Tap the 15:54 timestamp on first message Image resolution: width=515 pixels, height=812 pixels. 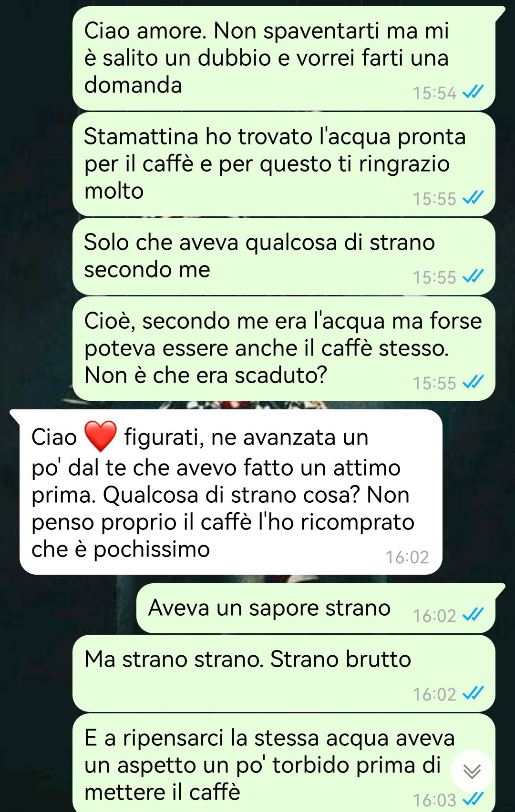click(434, 92)
